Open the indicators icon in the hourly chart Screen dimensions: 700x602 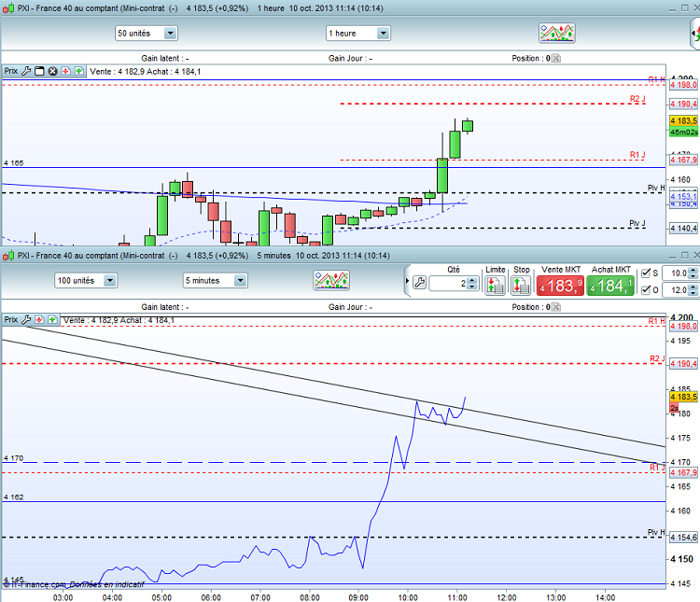[556, 33]
